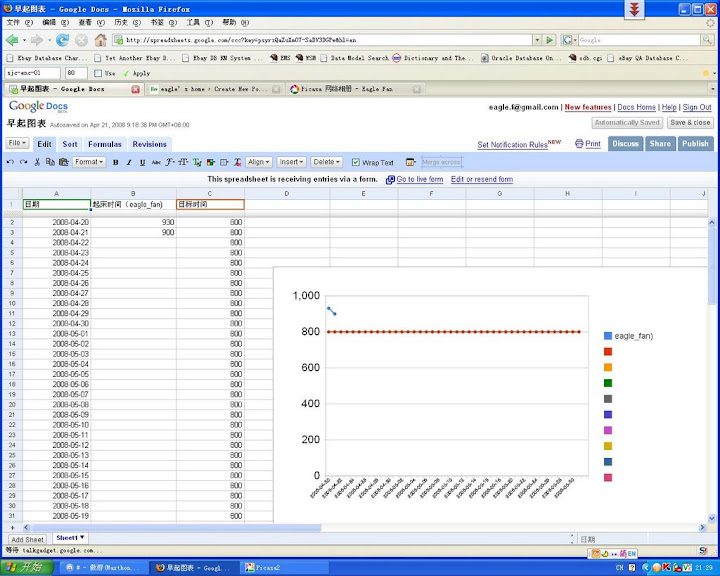This screenshot has width=720, height=576.
Task: Click the printer icon next to Print
Action: (x=579, y=144)
